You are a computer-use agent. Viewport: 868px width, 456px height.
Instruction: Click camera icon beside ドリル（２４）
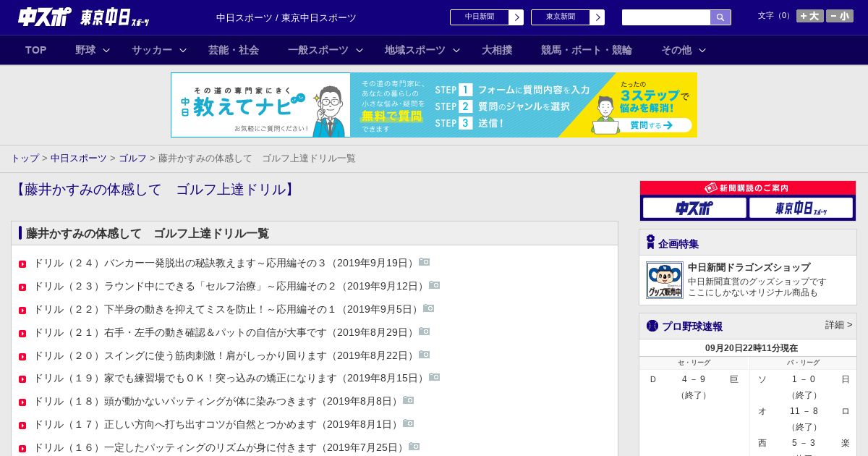click(425, 262)
